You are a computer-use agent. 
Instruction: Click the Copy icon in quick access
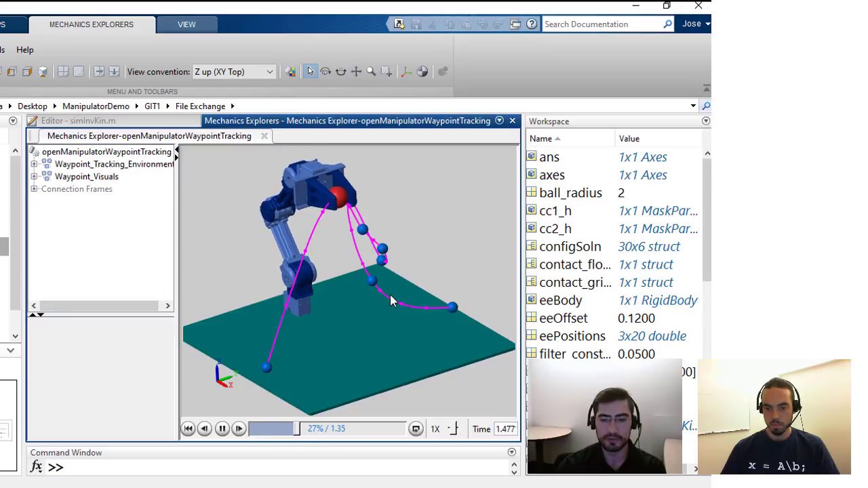449,24
